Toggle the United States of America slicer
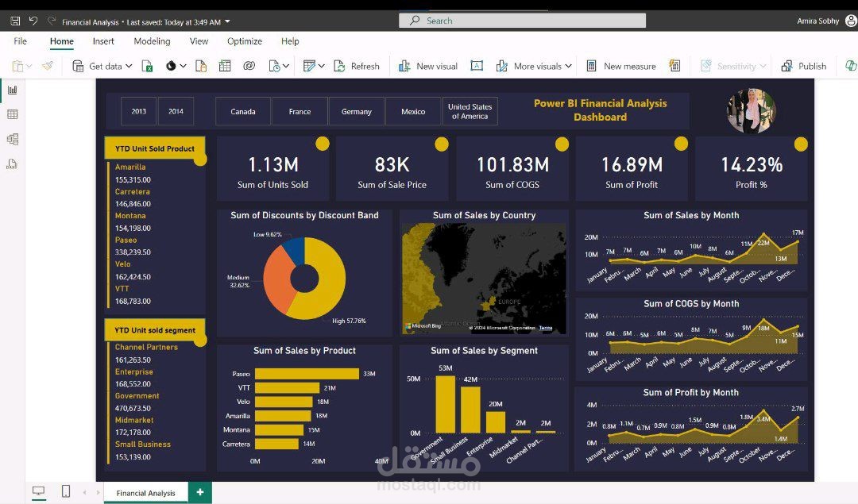858x504 pixels. [470, 111]
